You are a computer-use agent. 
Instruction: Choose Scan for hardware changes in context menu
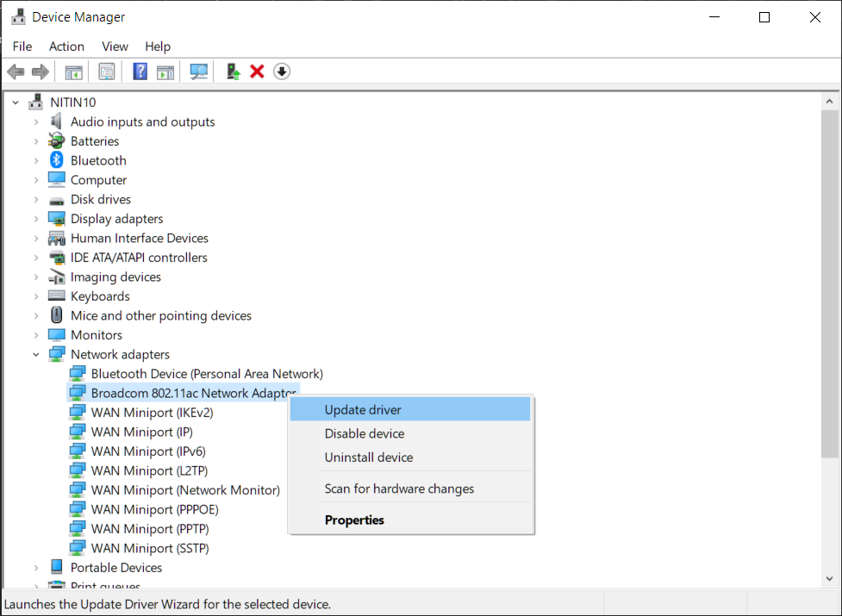click(410, 488)
